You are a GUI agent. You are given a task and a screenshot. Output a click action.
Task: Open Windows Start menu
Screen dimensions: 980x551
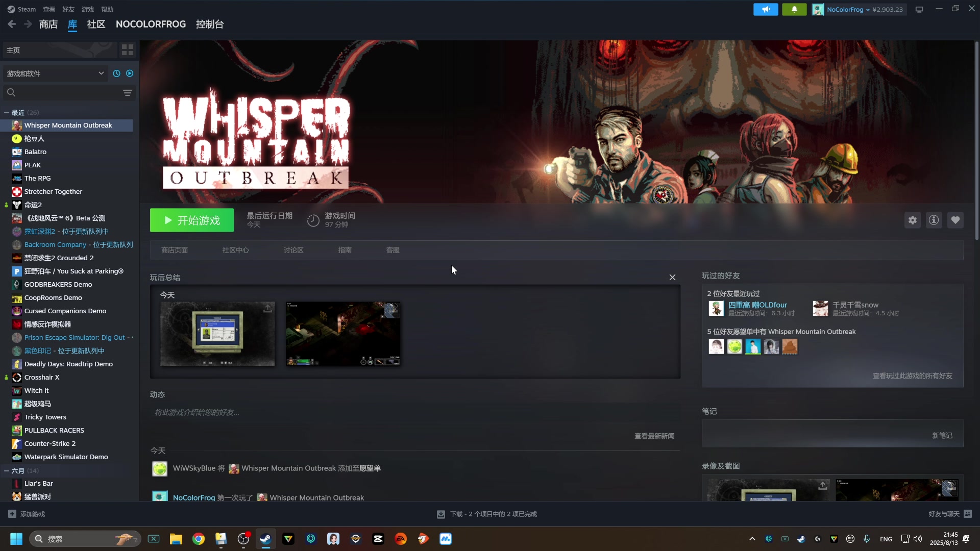point(16,539)
